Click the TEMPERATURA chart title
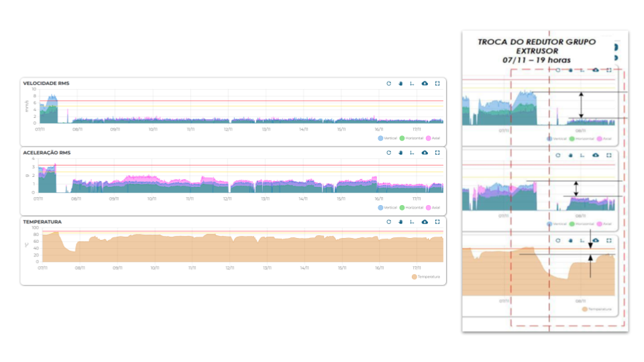Screen dimensions: 644x362 coord(42,222)
